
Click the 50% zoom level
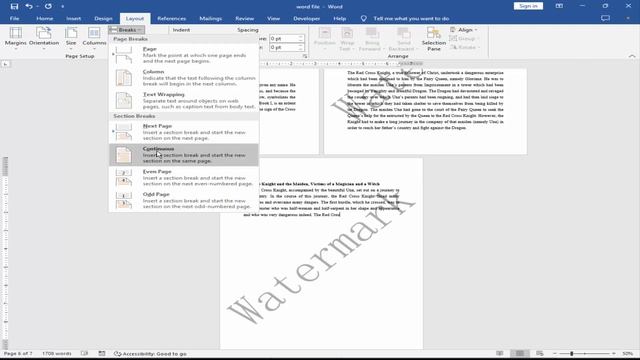point(627,353)
